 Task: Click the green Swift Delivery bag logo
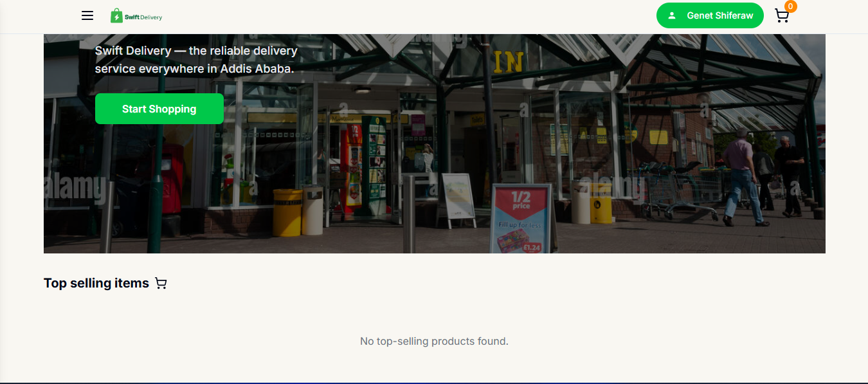click(x=116, y=16)
